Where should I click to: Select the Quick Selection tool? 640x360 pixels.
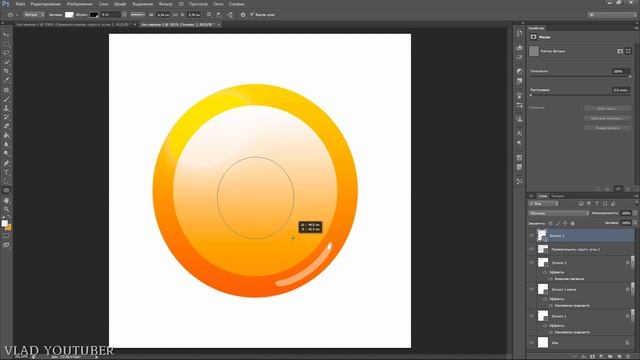click(x=6, y=62)
